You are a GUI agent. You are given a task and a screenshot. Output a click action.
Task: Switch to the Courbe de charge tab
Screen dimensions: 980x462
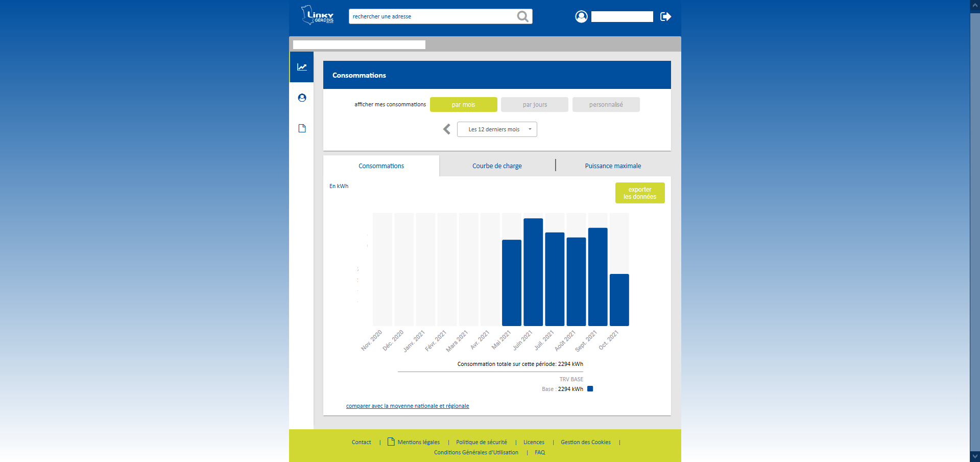[497, 166]
